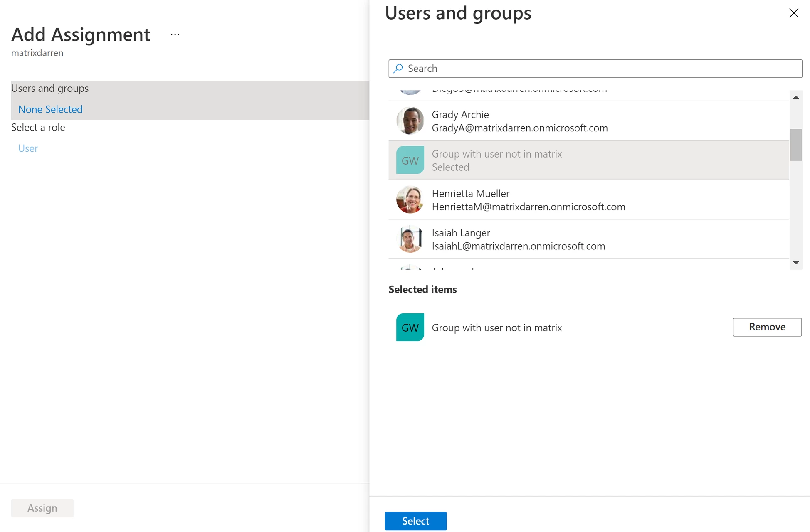Click the search magnifier icon
This screenshot has width=810, height=532.
[398, 69]
